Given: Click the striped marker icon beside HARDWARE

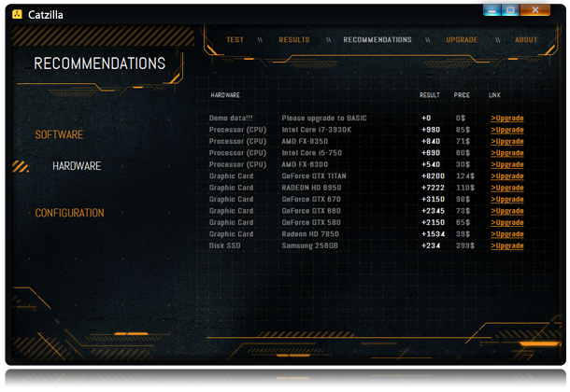Looking at the screenshot, I should pyautogui.click(x=21, y=166).
